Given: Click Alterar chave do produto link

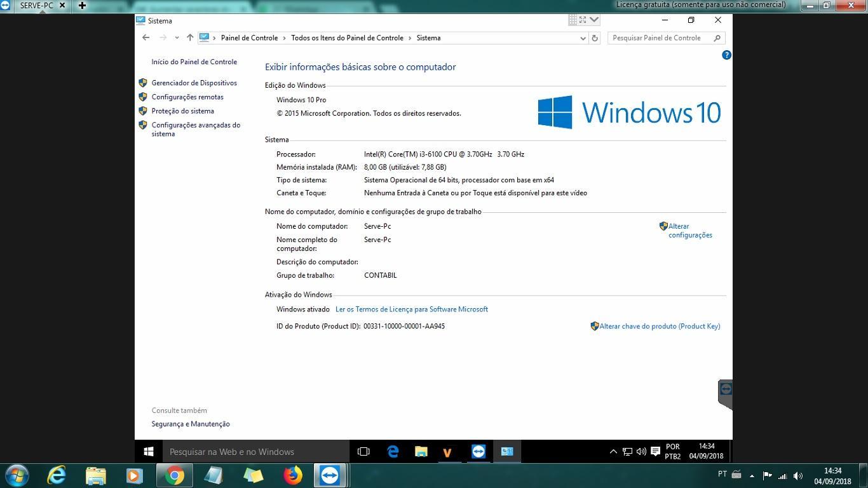Looking at the screenshot, I should [x=660, y=326].
